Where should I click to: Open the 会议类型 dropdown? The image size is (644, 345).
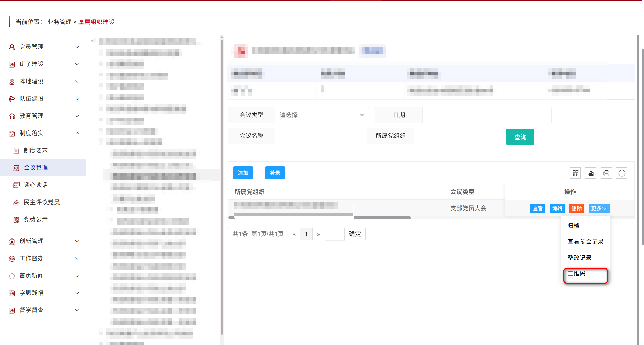(x=321, y=115)
